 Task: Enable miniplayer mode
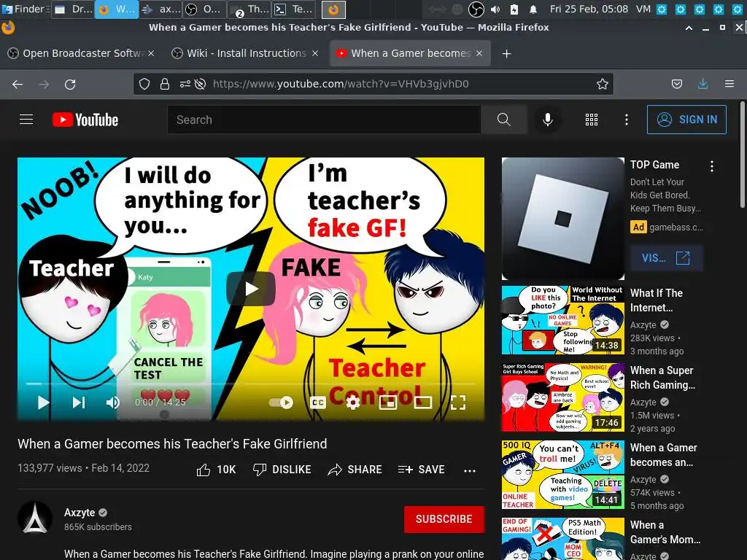pos(388,402)
